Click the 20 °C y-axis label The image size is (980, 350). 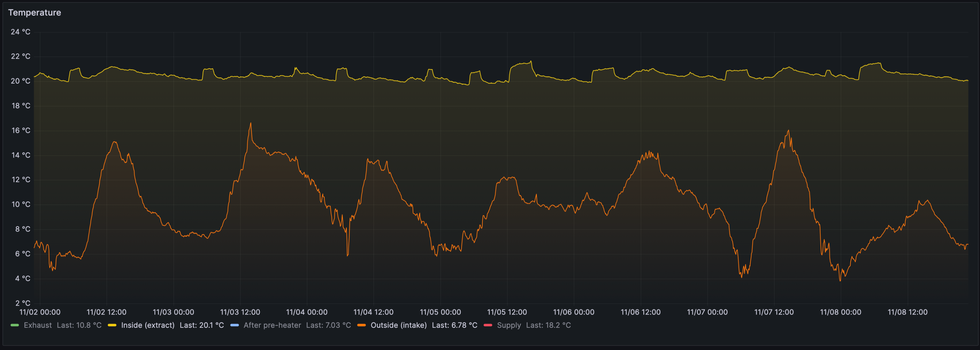point(20,81)
